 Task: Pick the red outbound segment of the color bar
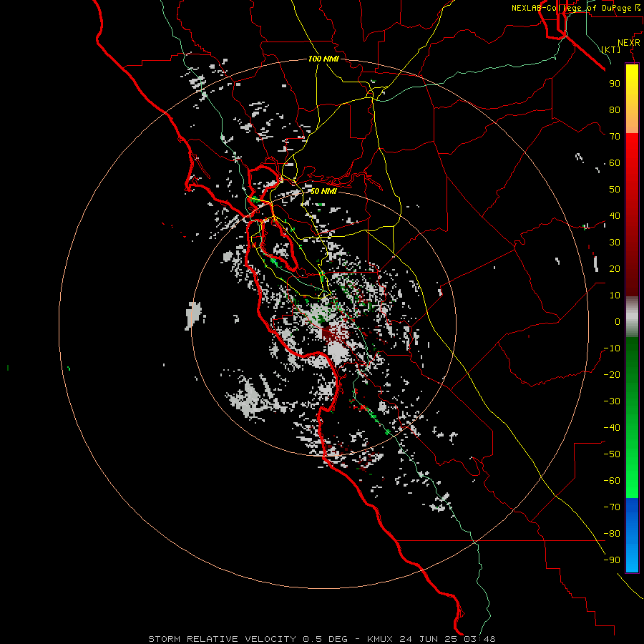[632, 215]
